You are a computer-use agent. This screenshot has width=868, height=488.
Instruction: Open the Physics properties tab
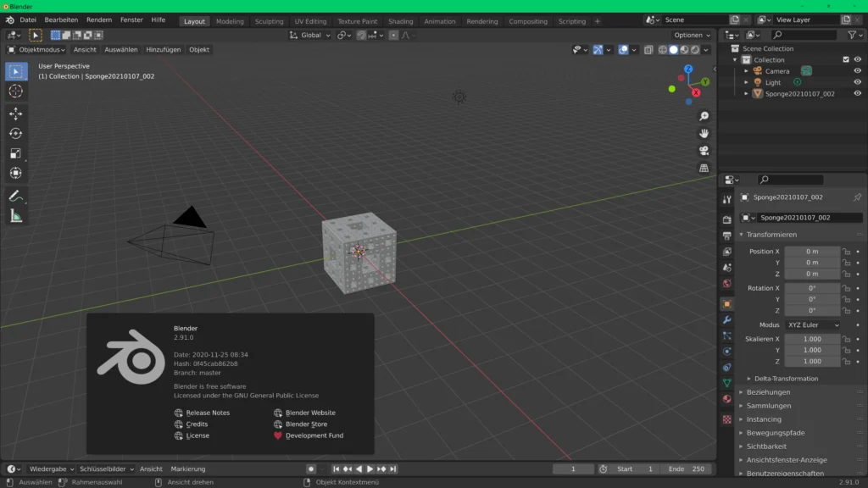click(x=726, y=352)
